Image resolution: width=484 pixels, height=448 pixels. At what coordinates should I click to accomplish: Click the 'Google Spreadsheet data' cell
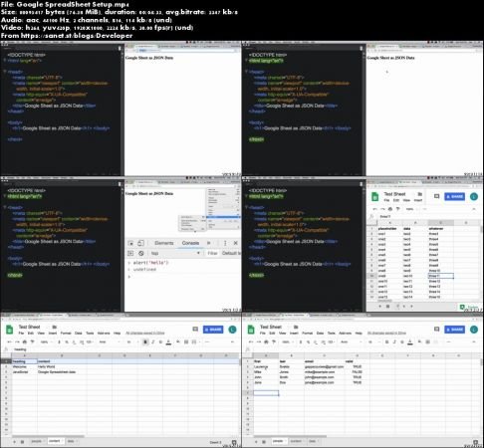point(62,372)
